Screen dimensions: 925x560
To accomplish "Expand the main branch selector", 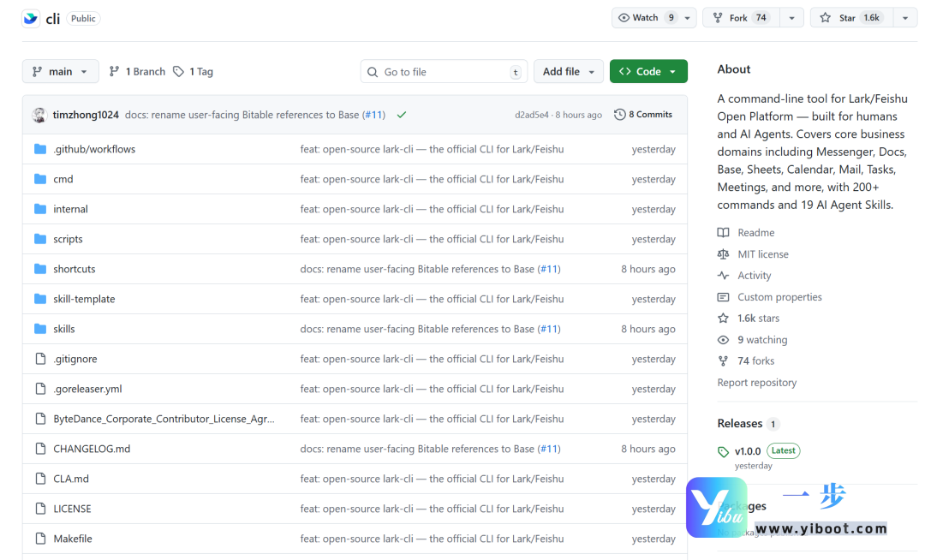I will coord(60,72).
